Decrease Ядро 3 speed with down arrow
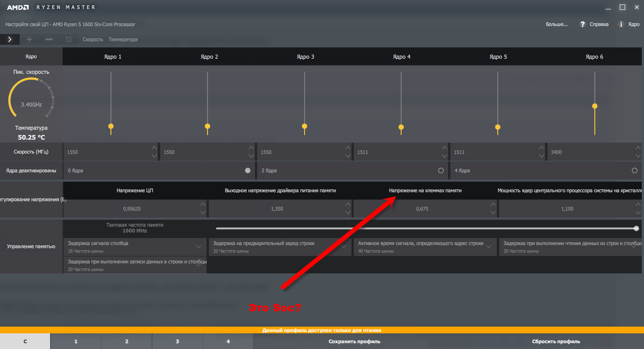Viewport: 644px width, 349px height. (347, 156)
